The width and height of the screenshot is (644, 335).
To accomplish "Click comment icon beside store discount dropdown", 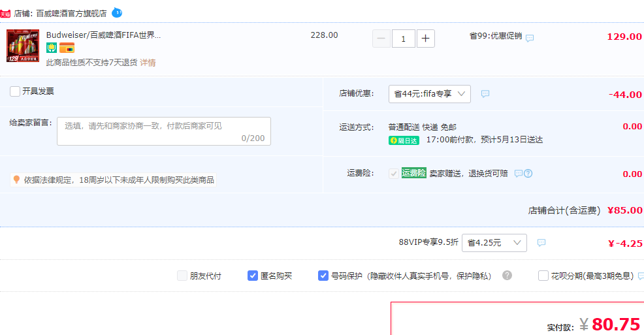I will pos(485,94).
